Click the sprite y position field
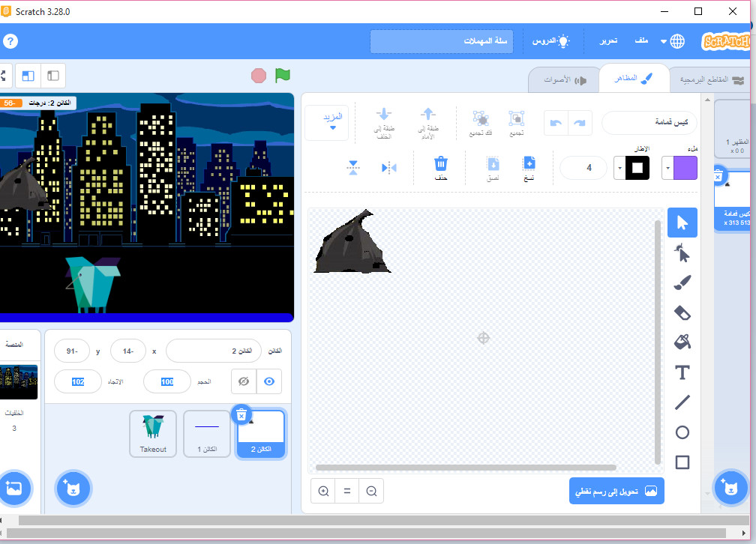 pyautogui.click(x=72, y=351)
